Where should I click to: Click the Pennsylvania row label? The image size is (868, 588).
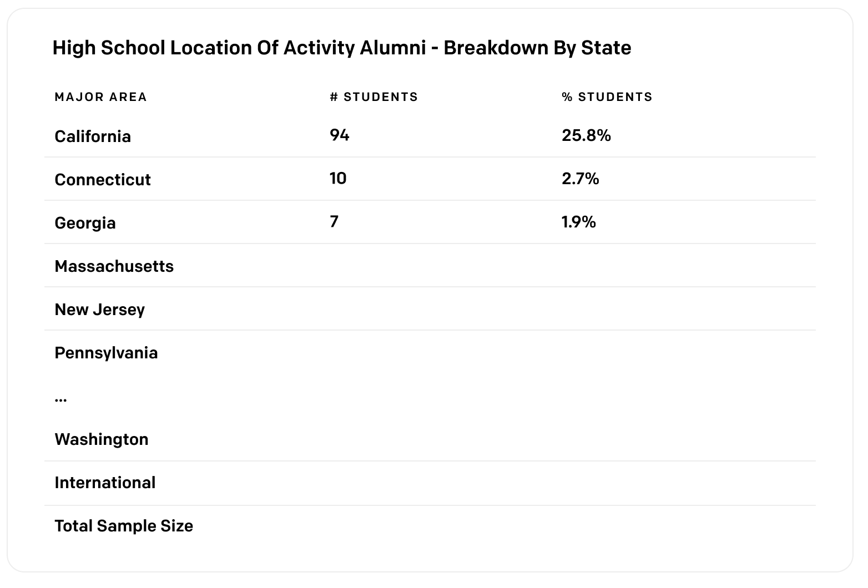106,353
